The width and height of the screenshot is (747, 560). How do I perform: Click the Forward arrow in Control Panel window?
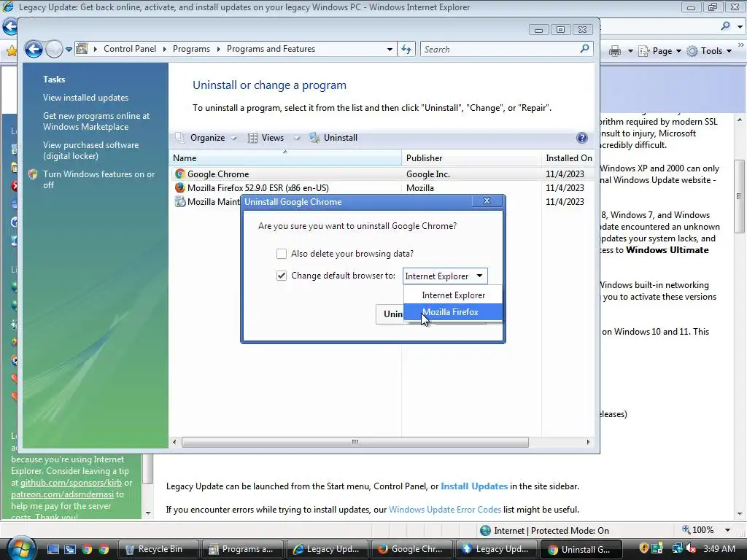[54, 49]
